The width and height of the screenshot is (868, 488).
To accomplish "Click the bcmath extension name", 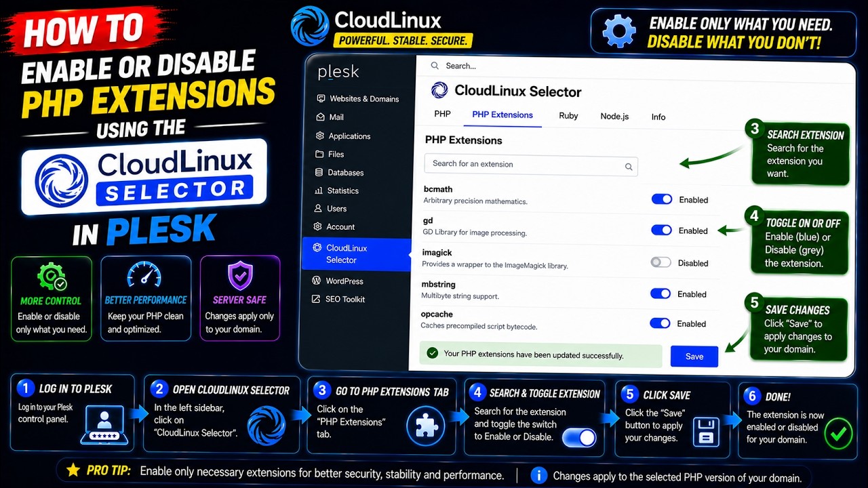I will coord(438,189).
